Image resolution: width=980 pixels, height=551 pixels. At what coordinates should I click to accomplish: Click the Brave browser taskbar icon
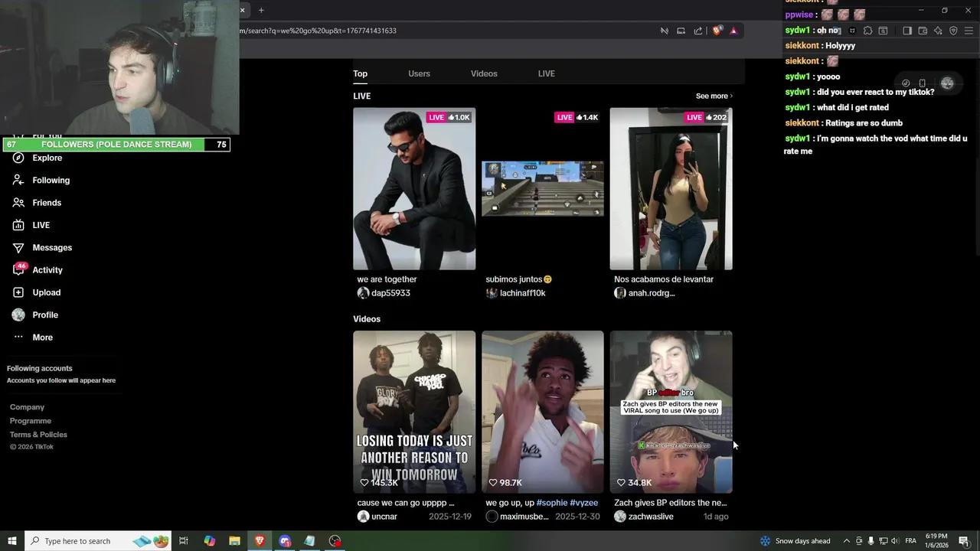260,541
